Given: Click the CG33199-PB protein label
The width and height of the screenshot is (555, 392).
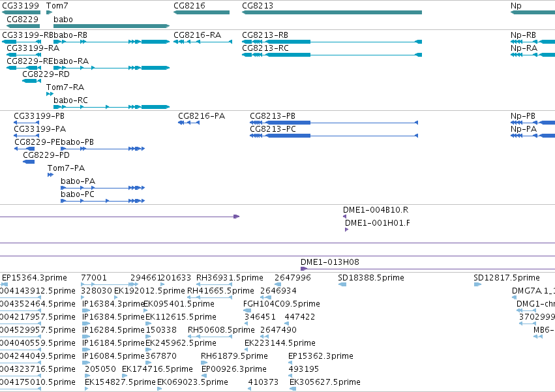Looking at the screenshot, I should tap(39, 116).
